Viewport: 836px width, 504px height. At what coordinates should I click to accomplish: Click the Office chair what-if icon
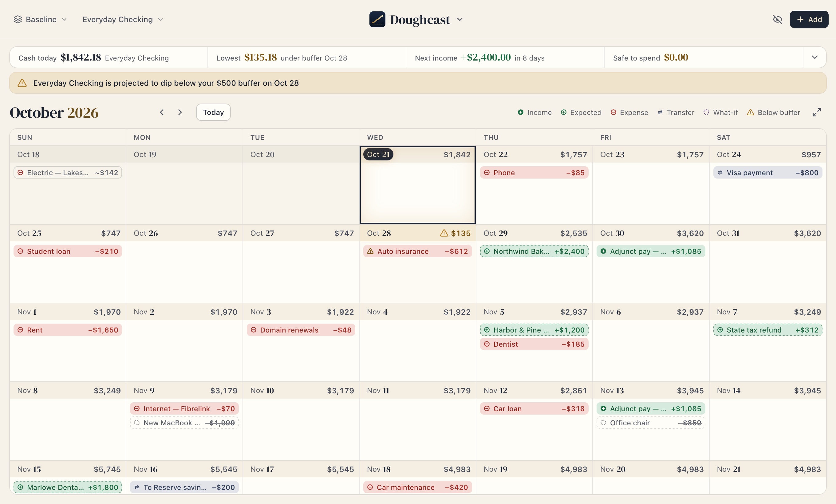coord(603,423)
